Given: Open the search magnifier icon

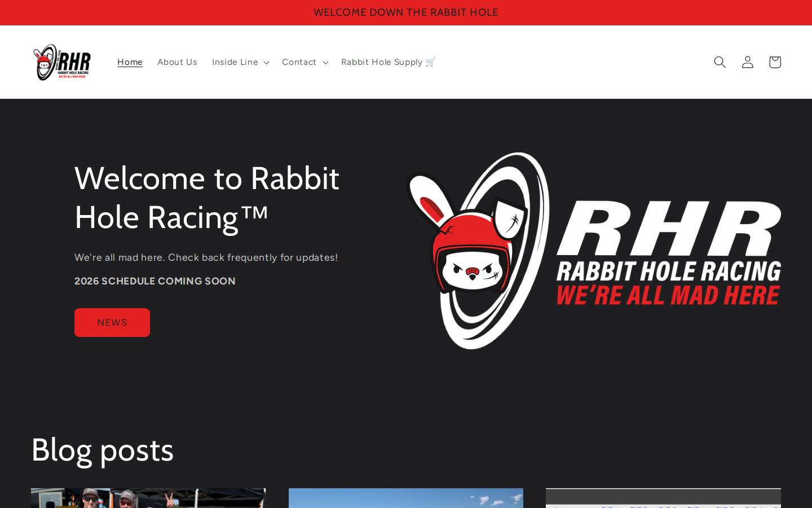Looking at the screenshot, I should click(x=720, y=62).
